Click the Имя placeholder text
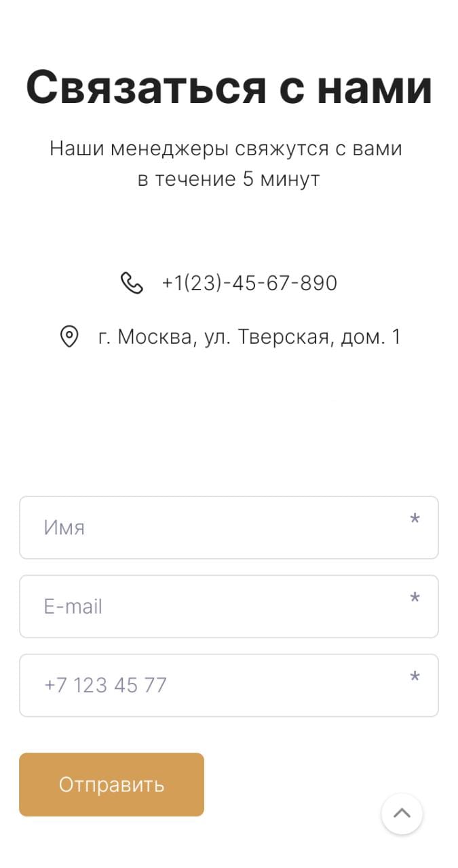 (x=64, y=528)
